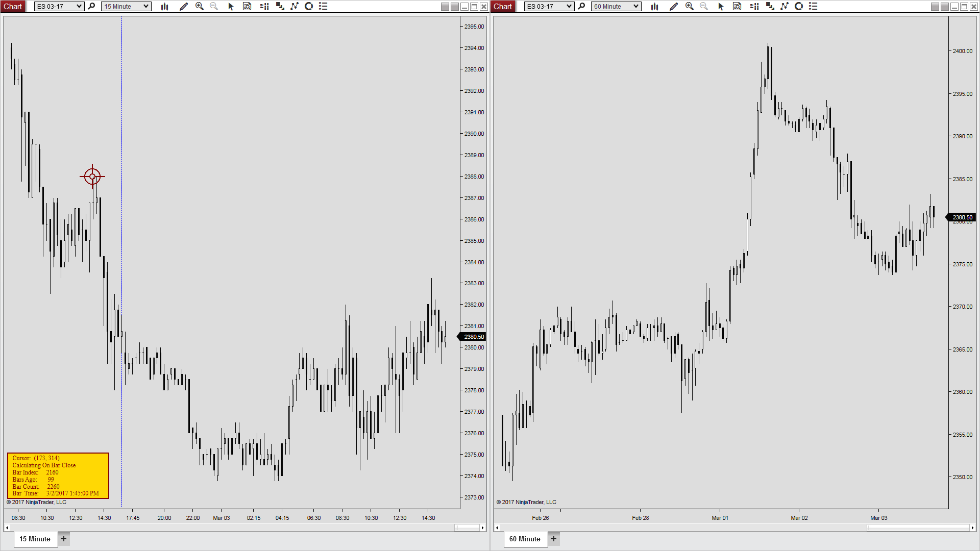The image size is (980, 551).
Task: Click the instrument search magnifier in left chart
Action: pos(92,7)
